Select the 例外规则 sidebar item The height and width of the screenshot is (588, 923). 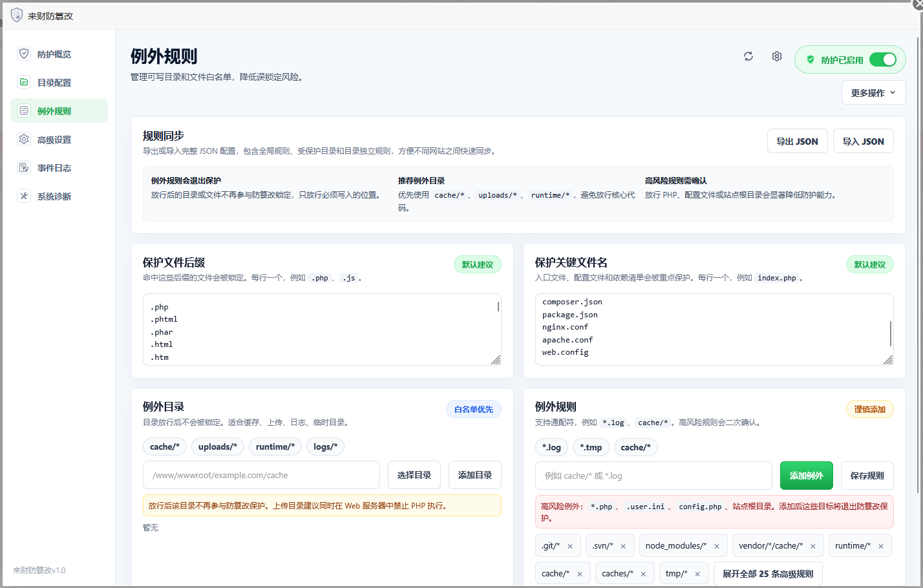[59, 110]
